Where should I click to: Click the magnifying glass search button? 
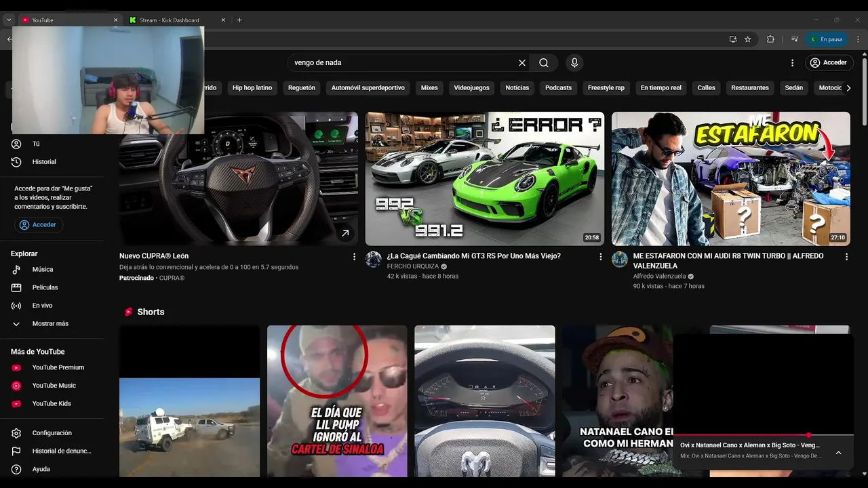point(544,62)
